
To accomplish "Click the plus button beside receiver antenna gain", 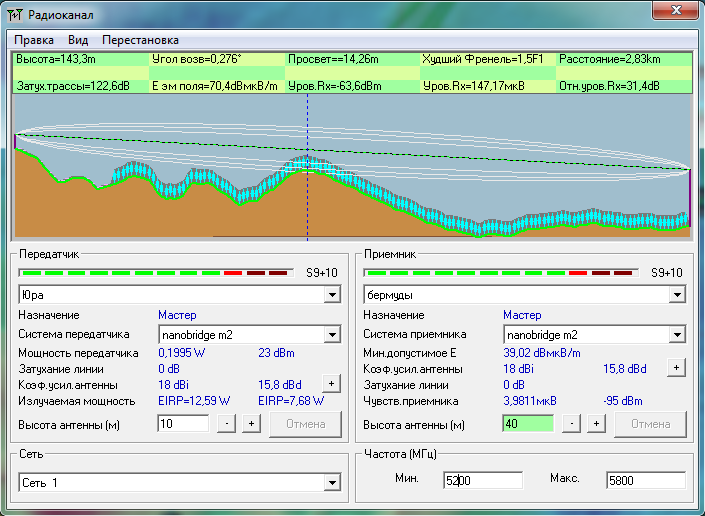I will [676, 368].
